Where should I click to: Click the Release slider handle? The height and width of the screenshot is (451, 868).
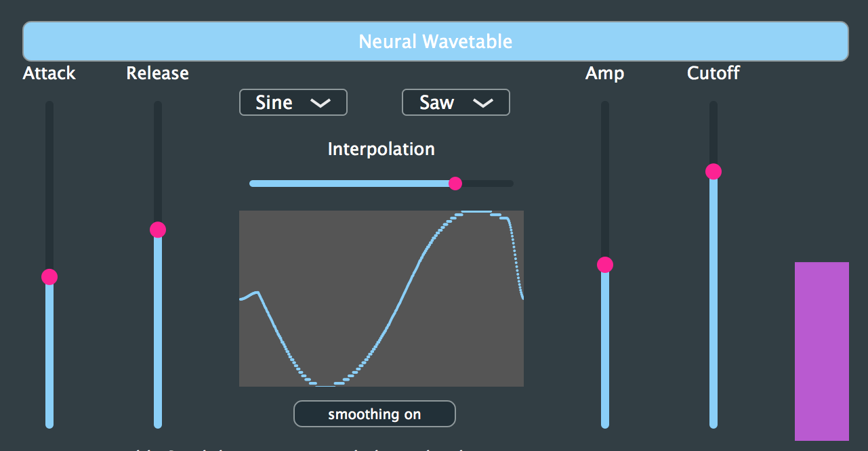click(x=157, y=230)
